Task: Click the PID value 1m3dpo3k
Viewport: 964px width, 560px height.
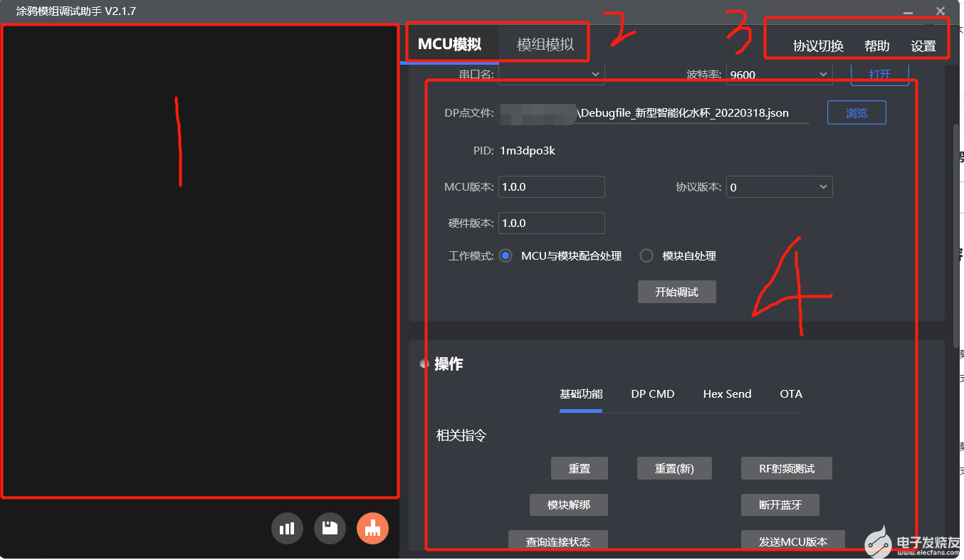Action: point(528,150)
